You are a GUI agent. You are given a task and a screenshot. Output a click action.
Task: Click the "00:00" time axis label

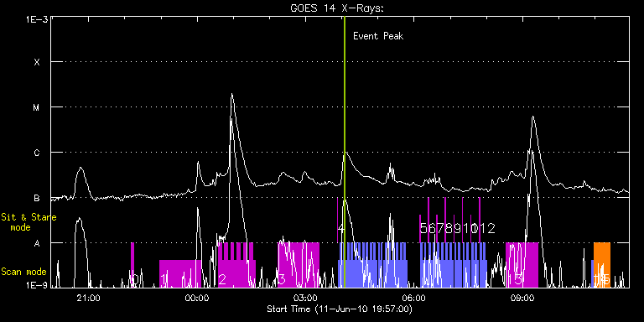pyautogui.click(x=198, y=298)
